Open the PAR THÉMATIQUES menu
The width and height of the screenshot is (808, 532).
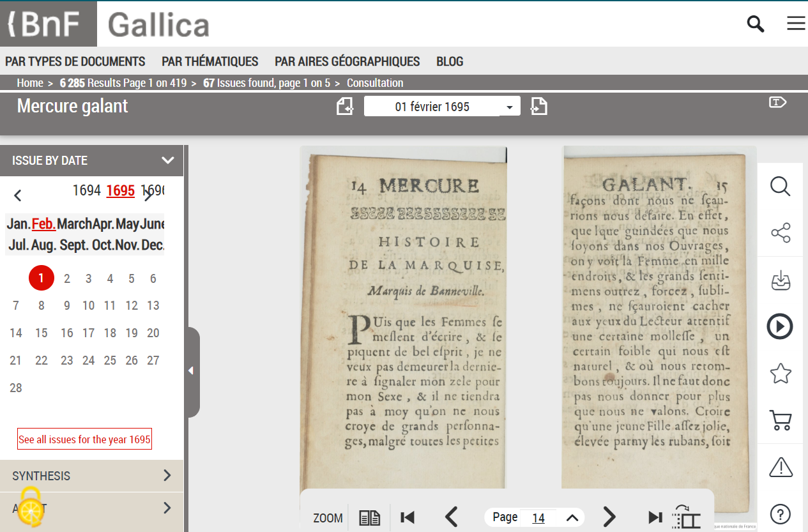point(210,61)
